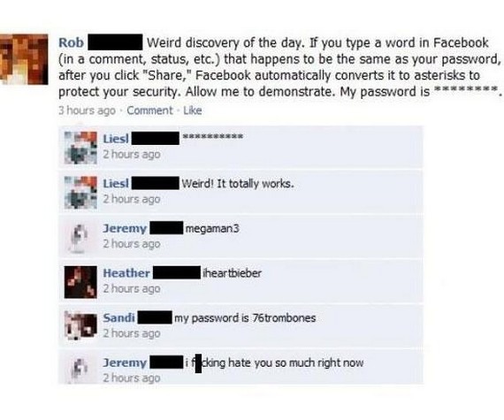The height and width of the screenshot is (420, 504).
Task: Click the timestamp under Sandi's comment
Action: point(132,333)
